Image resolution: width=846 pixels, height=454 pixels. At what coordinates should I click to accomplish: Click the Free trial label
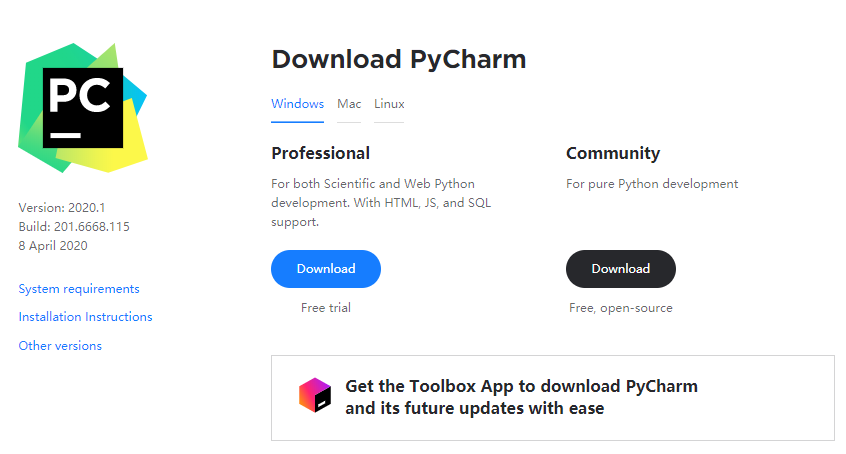[x=326, y=308]
